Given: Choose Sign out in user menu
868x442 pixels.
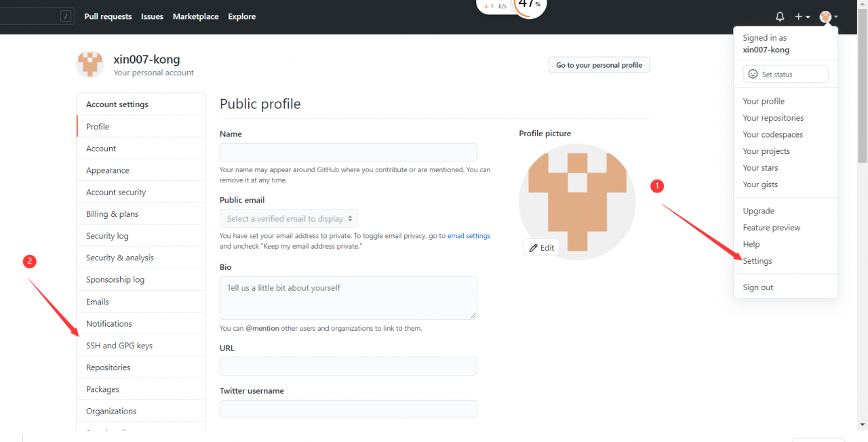Looking at the screenshot, I should click(x=785, y=287).
